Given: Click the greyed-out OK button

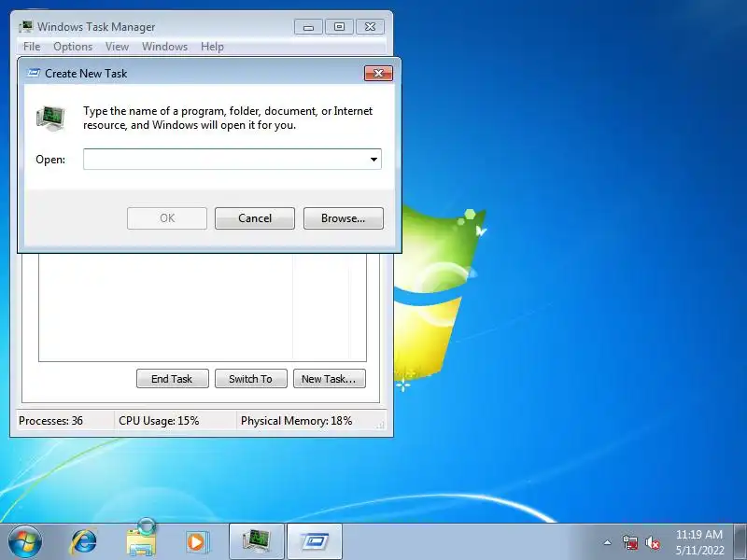Looking at the screenshot, I should click(x=167, y=218).
